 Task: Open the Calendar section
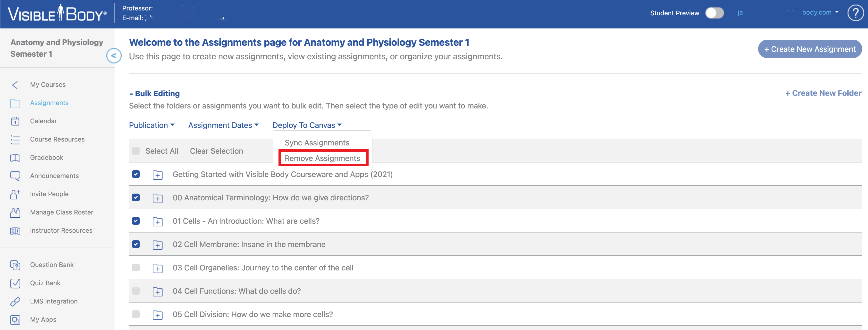(x=43, y=121)
